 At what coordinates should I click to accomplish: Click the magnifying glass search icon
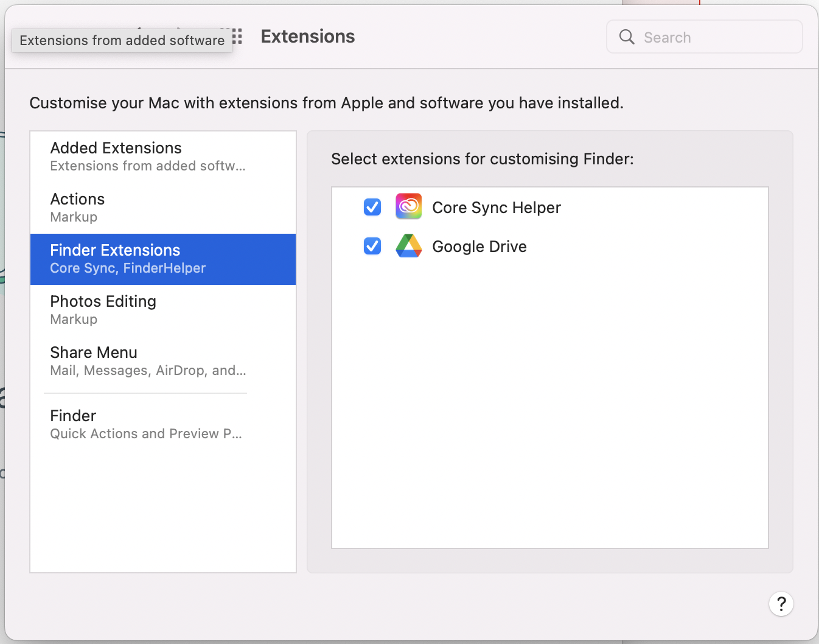point(626,37)
